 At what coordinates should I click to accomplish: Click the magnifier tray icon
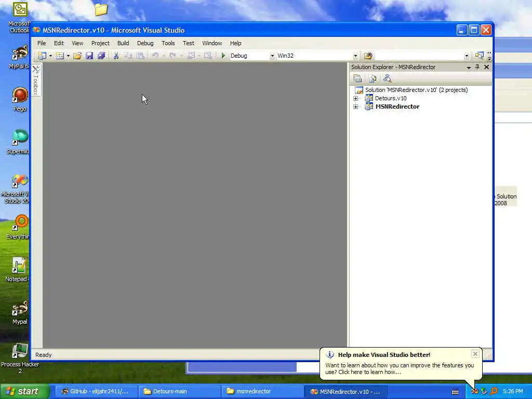[494, 392]
